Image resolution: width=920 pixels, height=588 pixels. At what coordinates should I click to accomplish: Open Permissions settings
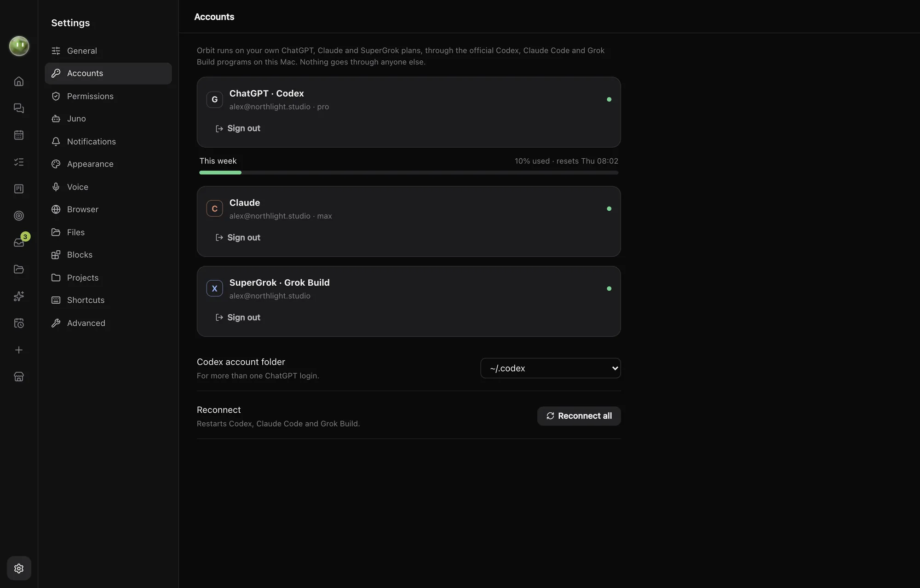pos(108,96)
